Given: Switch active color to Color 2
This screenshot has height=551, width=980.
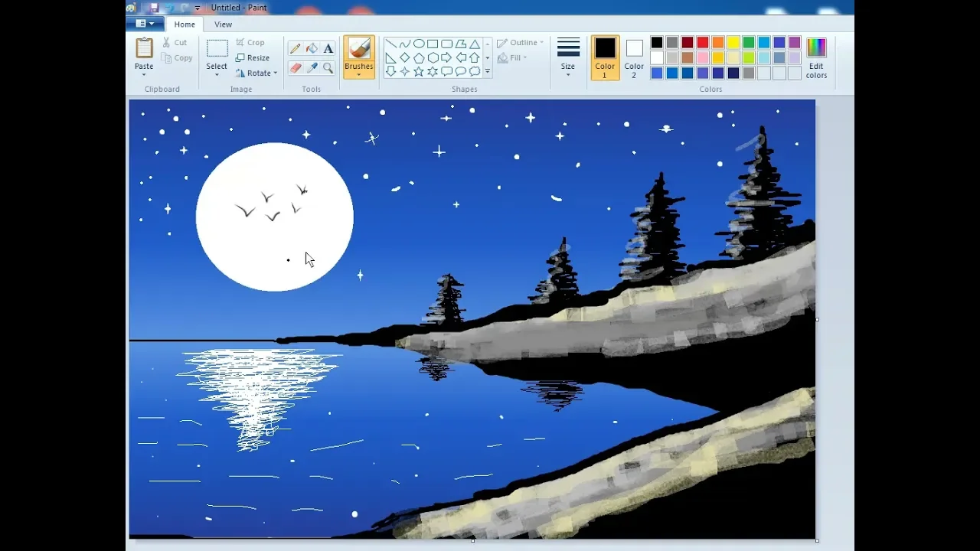Looking at the screenshot, I should coord(634,57).
